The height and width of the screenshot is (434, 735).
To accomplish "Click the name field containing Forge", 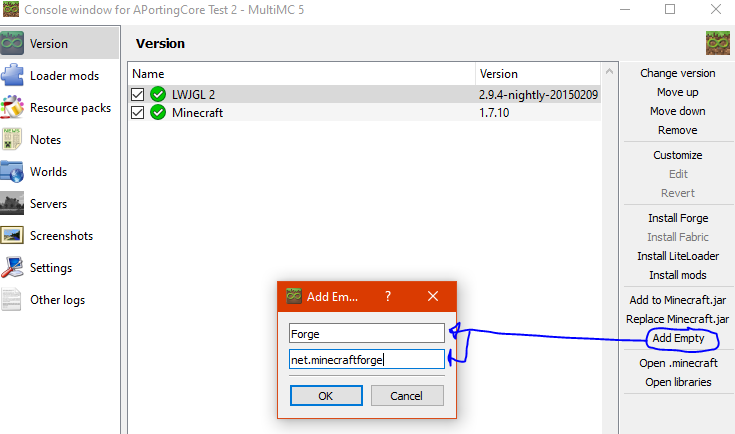I will click(x=367, y=334).
